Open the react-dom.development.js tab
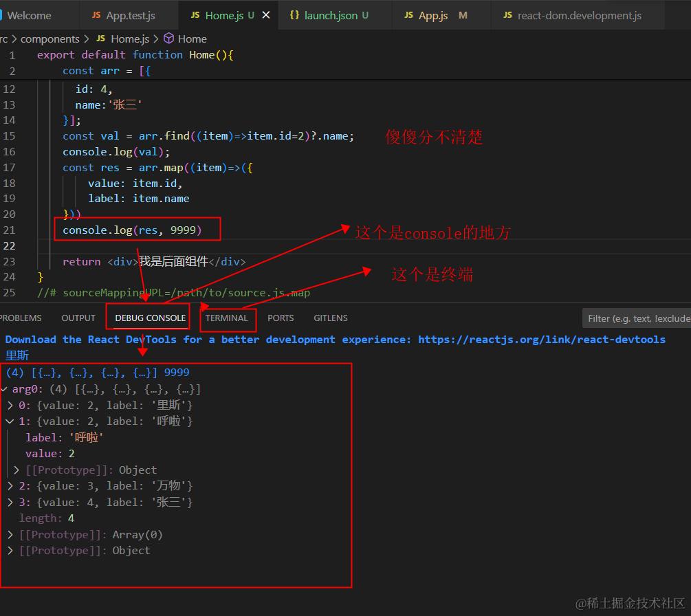The width and height of the screenshot is (691, 616). (579, 15)
